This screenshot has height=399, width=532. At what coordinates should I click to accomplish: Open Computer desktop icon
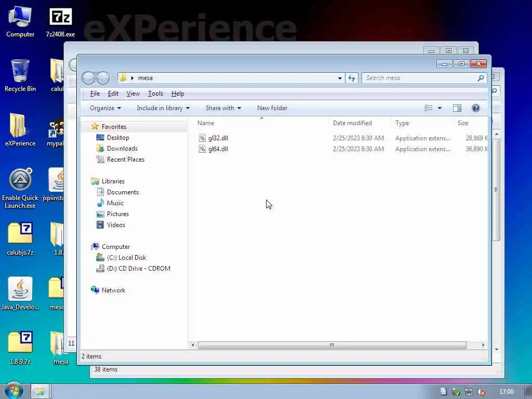(x=20, y=21)
